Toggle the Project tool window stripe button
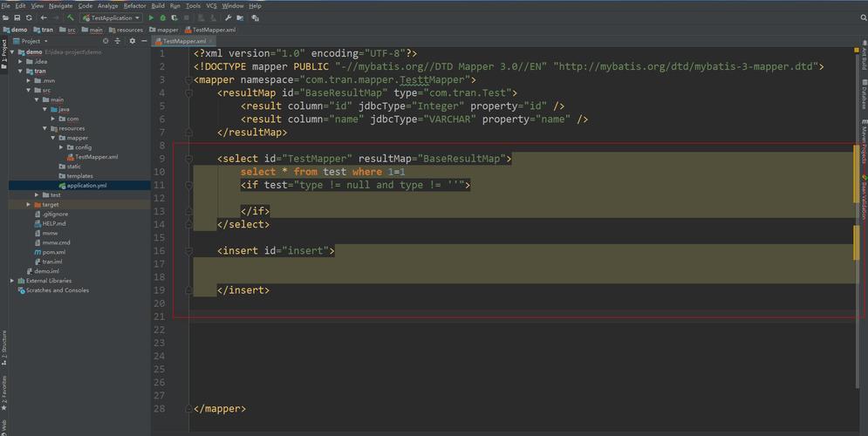868x436 pixels. click(x=3, y=54)
